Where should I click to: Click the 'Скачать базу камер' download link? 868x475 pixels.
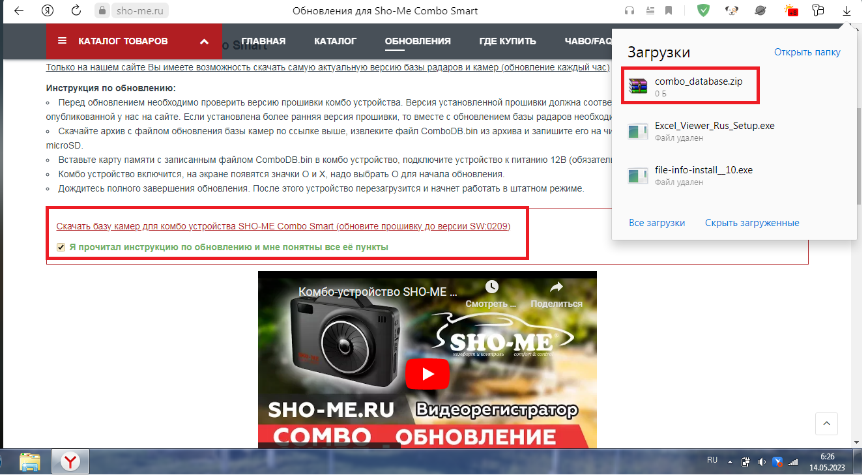click(283, 227)
